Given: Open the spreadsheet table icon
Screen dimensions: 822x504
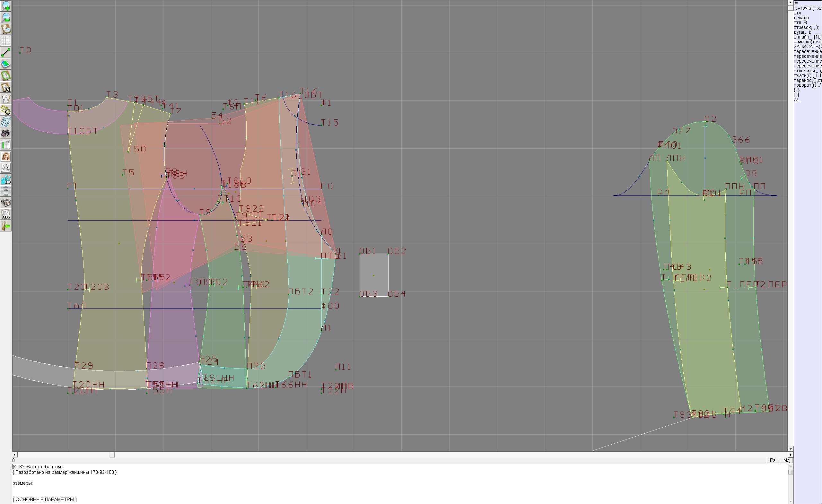Looking at the screenshot, I should [x=6, y=145].
